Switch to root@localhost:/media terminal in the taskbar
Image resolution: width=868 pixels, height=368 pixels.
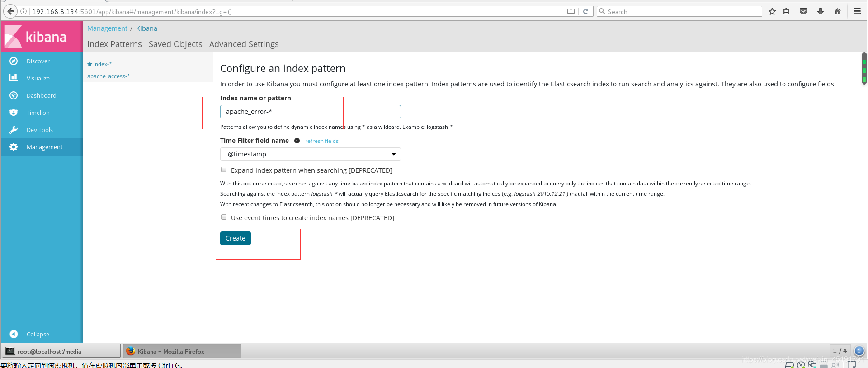[61, 351]
